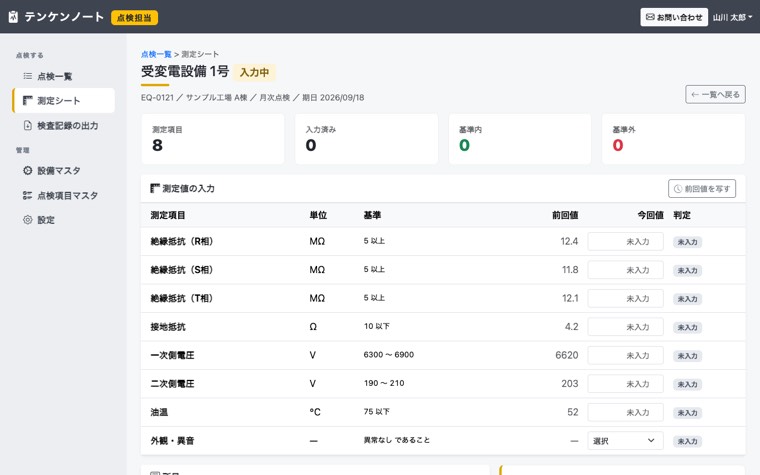Click the 今回値 column header
Viewport: 760px width, 475px height.
650,215
